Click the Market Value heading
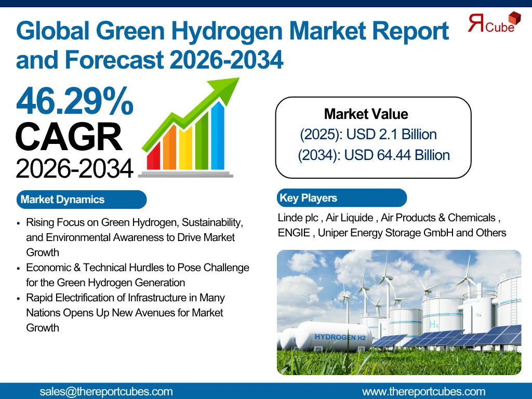Image resolution: width=532 pixels, height=399 pixels. [x=366, y=114]
